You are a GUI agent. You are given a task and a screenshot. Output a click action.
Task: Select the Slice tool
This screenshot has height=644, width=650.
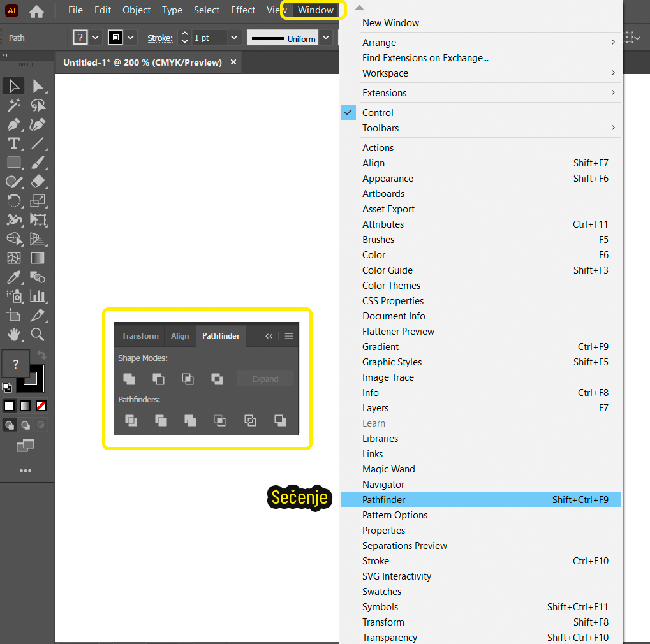[x=38, y=316]
